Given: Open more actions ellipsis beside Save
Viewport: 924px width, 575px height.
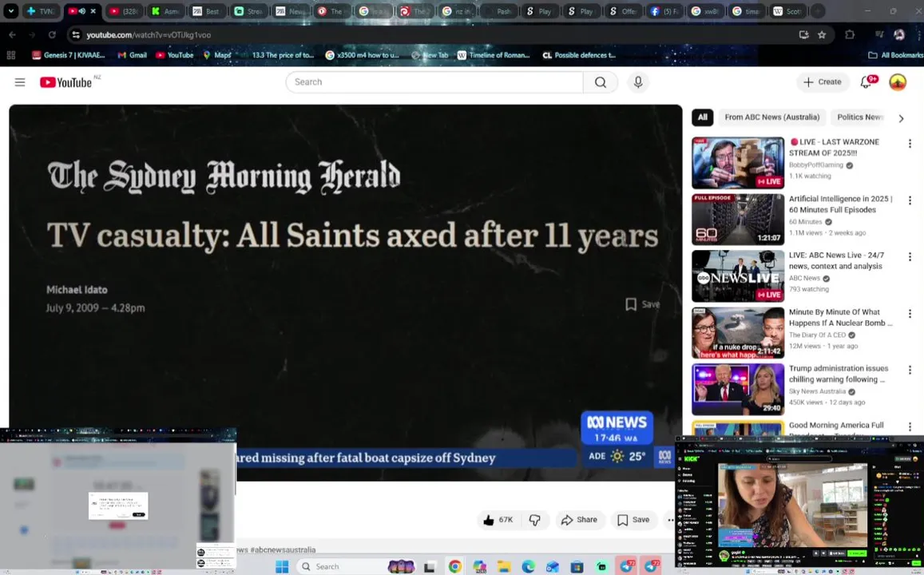Looking at the screenshot, I should (670, 520).
